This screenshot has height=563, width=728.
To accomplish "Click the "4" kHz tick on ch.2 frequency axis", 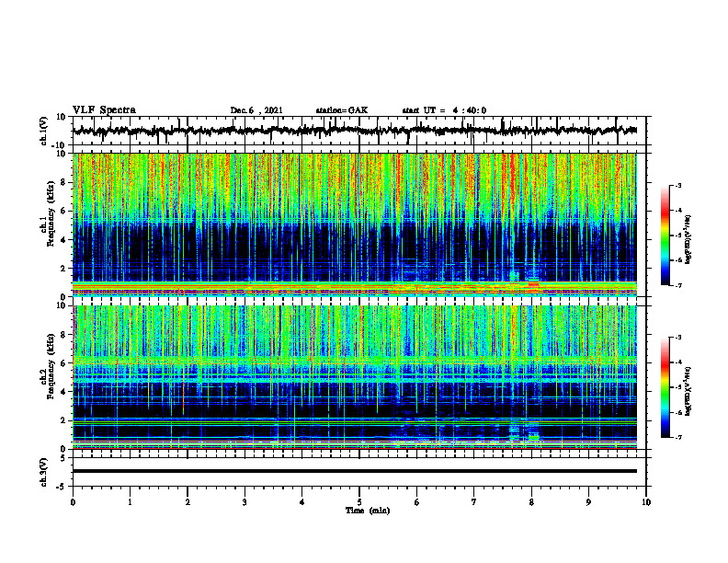I will pyautogui.click(x=65, y=392).
